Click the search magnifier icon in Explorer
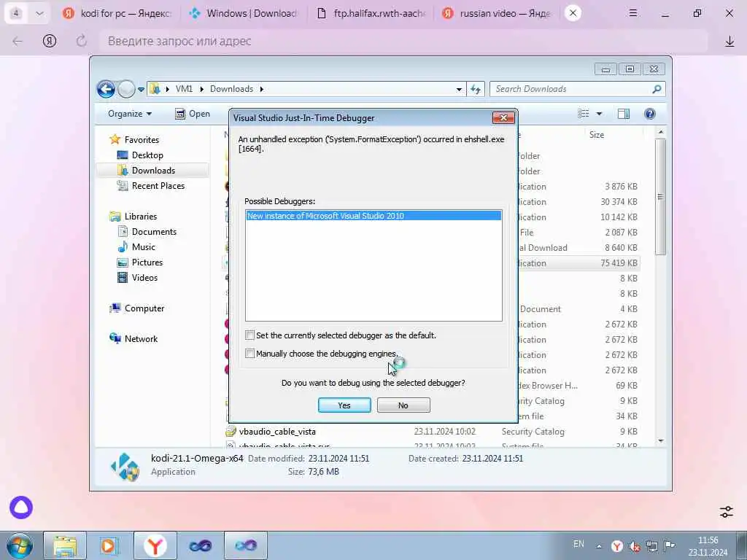The width and height of the screenshot is (747, 560). point(657,89)
